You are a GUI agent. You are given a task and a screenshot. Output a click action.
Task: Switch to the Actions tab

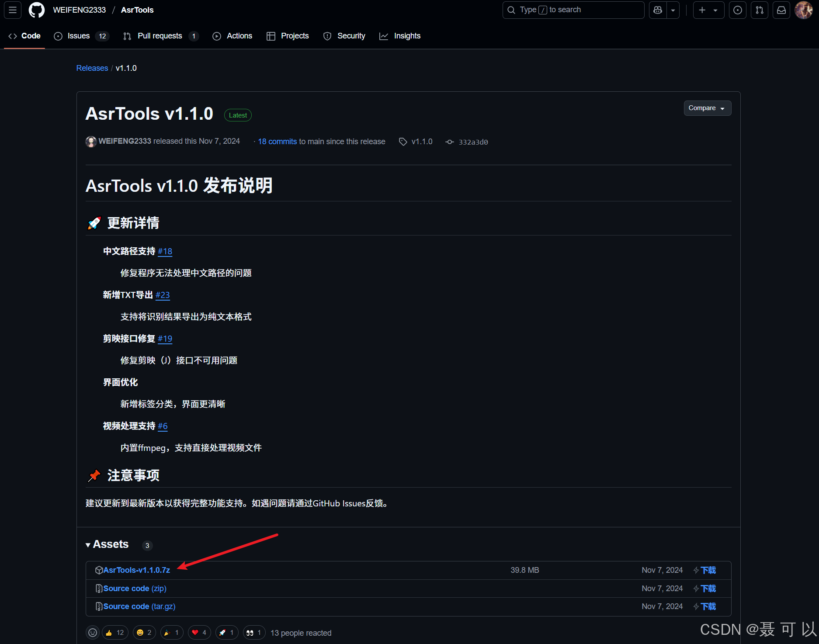coord(233,36)
